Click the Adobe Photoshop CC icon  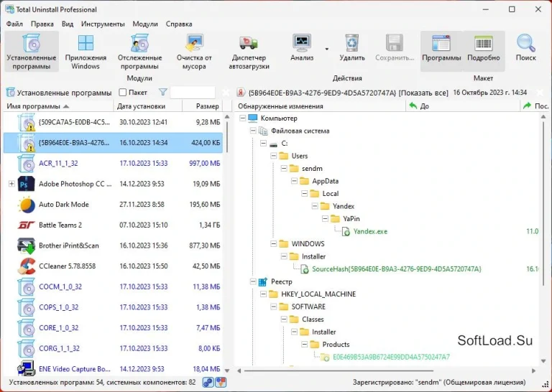(27, 184)
